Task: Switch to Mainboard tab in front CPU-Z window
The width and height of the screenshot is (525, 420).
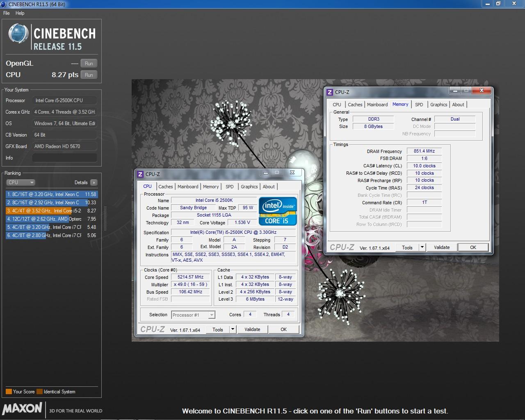Action: pyautogui.click(x=188, y=187)
